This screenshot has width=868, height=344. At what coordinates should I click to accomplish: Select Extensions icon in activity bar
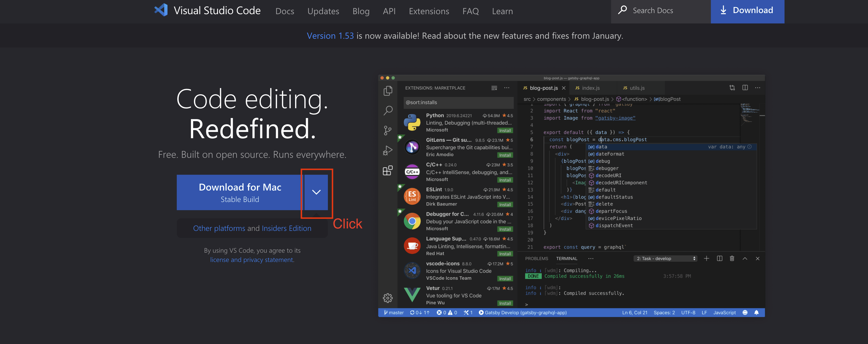pyautogui.click(x=388, y=170)
